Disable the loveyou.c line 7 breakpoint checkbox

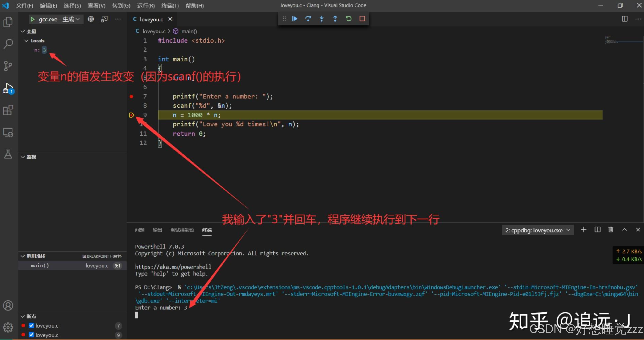point(31,325)
